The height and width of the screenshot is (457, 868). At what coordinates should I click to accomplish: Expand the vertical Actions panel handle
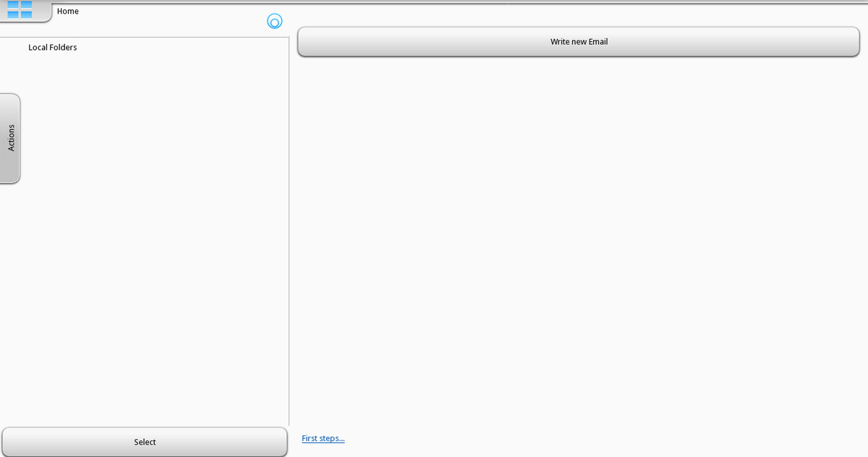[10, 138]
